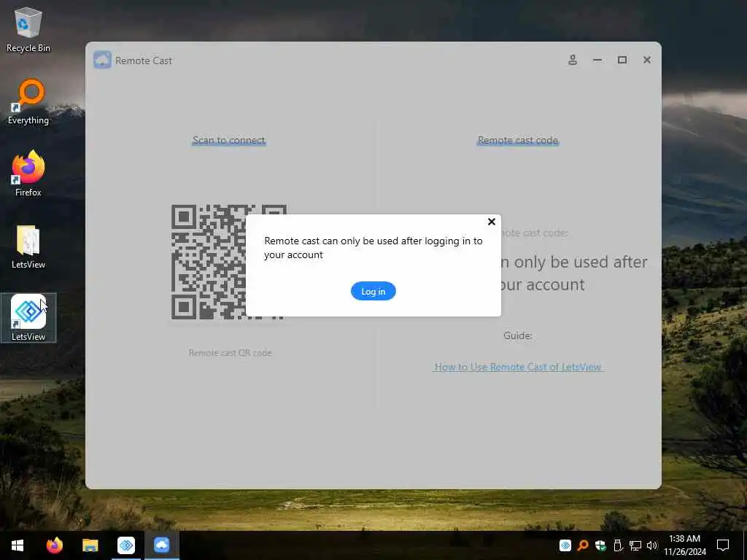Minimize the Remote Cast window
The image size is (747, 560).
pyautogui.click(x=597, y=60)
